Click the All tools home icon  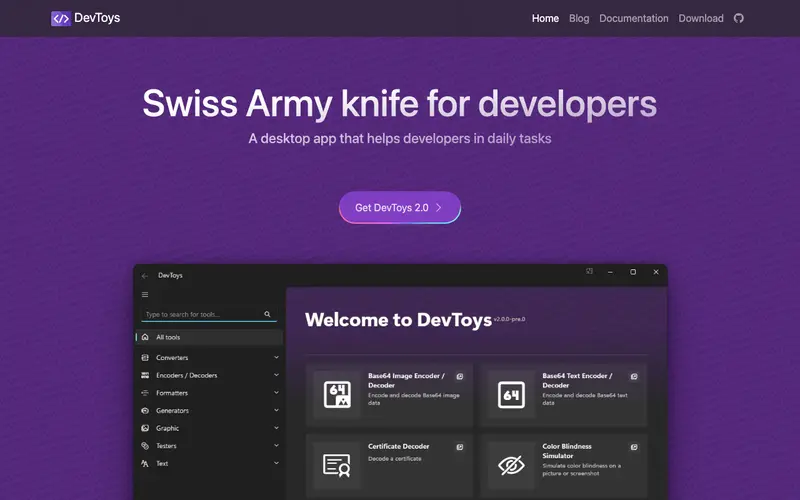pos(145,337)
